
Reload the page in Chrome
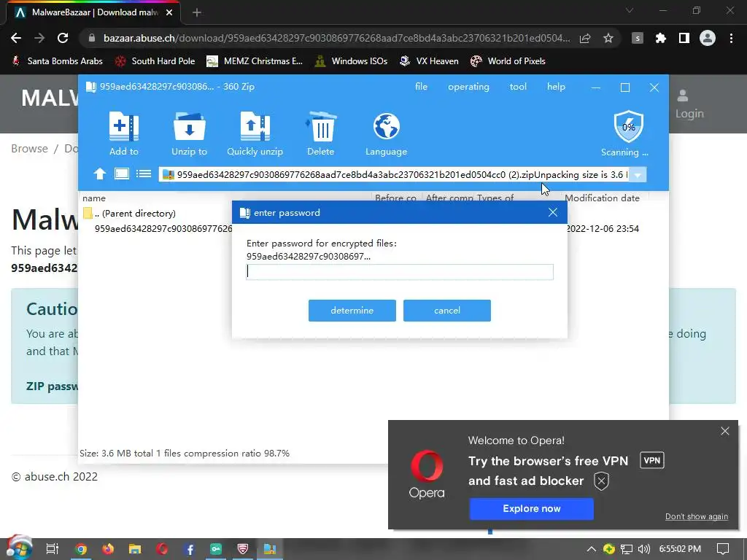[63, 38]
